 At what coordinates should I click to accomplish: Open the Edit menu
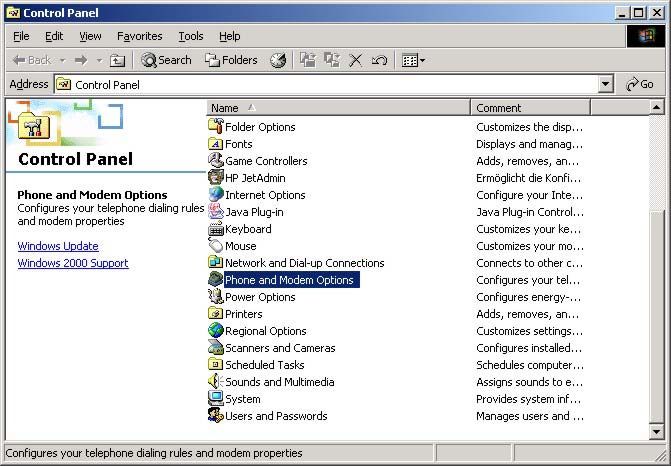54,36
